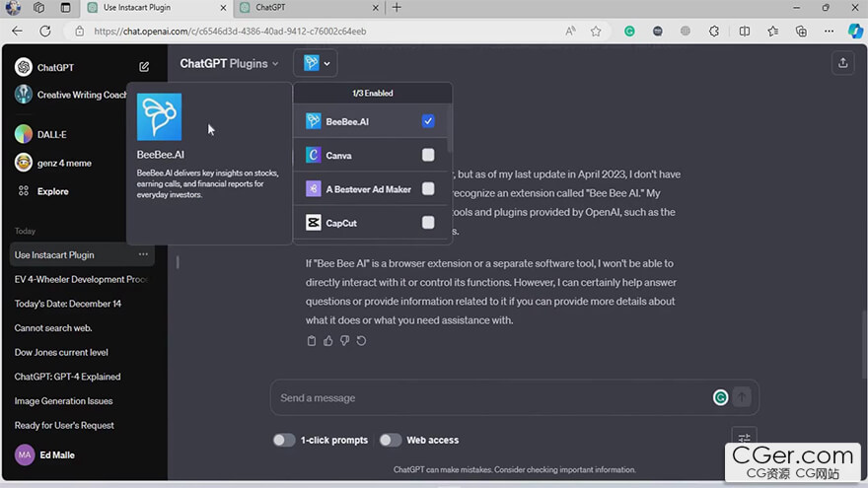The height and width of the screenshot is (488, 868).
Task: Select the Canva plugin row
Action: (370, 155)
